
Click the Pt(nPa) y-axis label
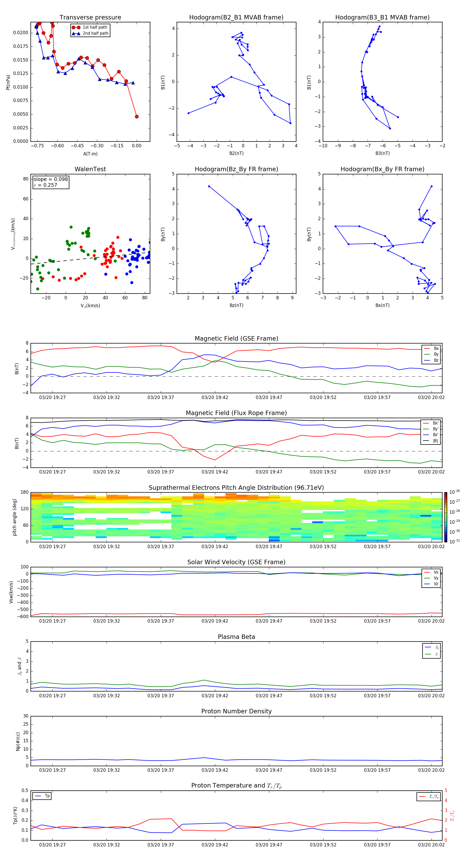click(8, 82)
